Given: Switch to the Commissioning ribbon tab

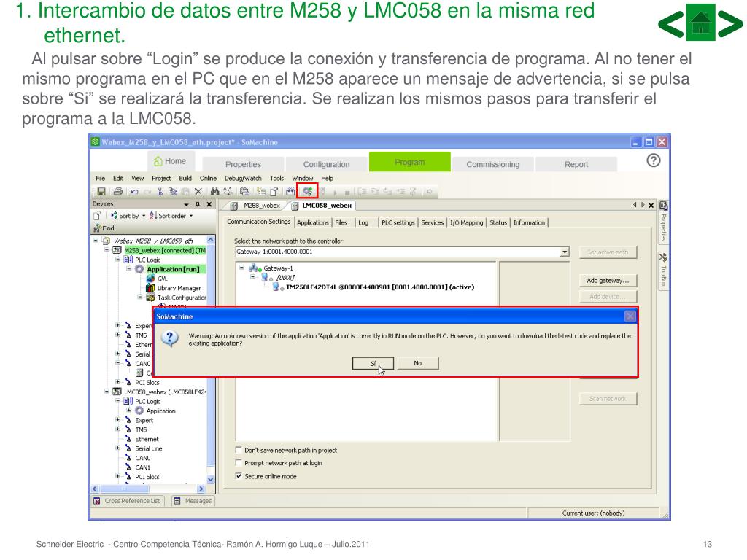Looking at the screenshot, I should (492, 164).
